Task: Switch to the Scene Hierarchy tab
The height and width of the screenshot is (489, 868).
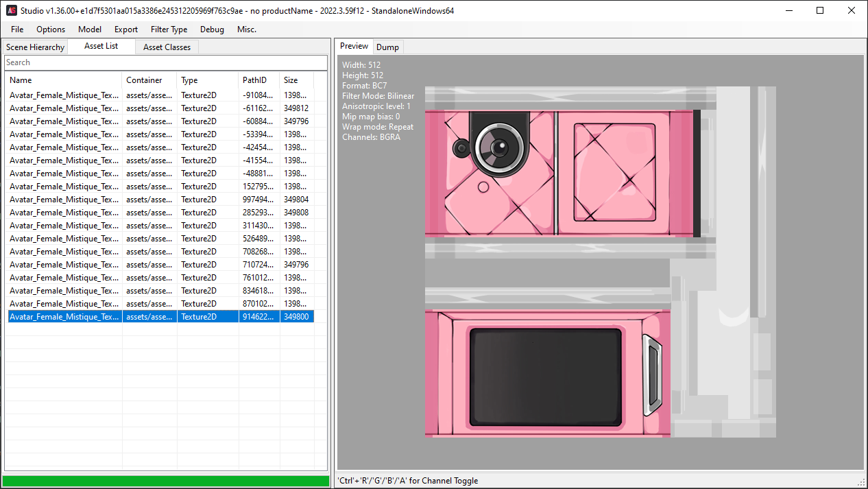Action: tap(35, 47)
